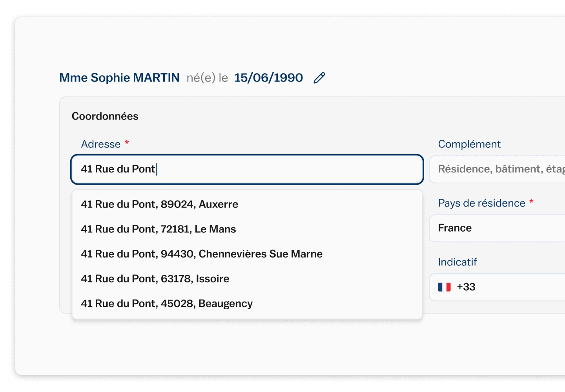
Task: Choose the Chennevières Sue Marne address
Action: [x=201, y=254]
